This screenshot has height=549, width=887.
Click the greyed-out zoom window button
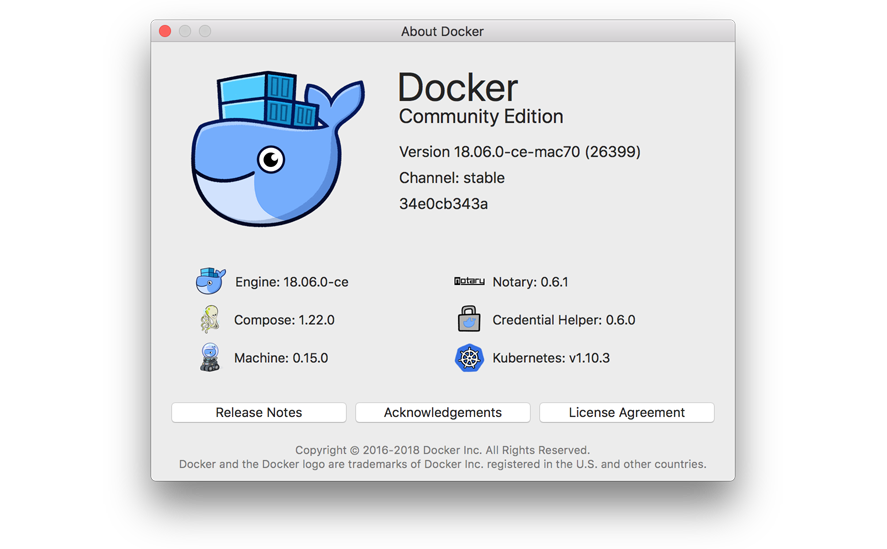coord(205,31)
